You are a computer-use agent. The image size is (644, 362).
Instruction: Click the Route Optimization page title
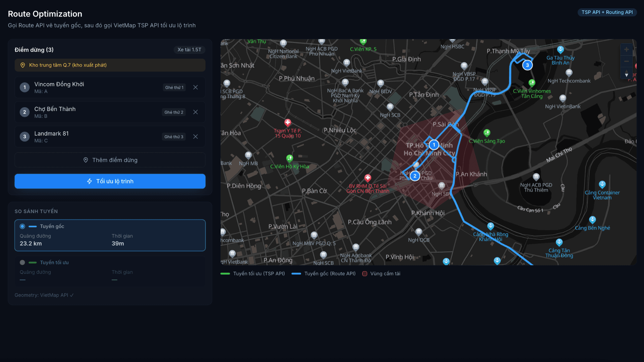tap(45, 14)
